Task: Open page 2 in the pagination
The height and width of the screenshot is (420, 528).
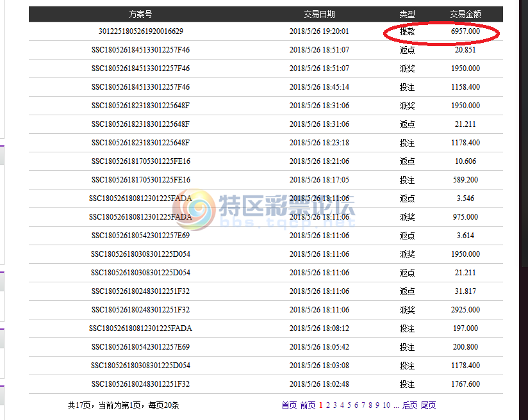Action: (327, 405)
